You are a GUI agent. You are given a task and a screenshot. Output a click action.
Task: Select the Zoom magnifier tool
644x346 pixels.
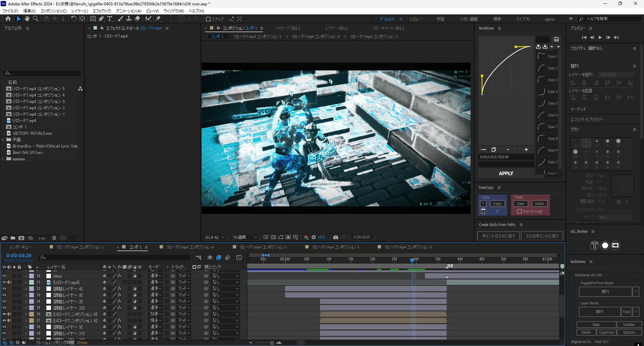coord(35,19)
